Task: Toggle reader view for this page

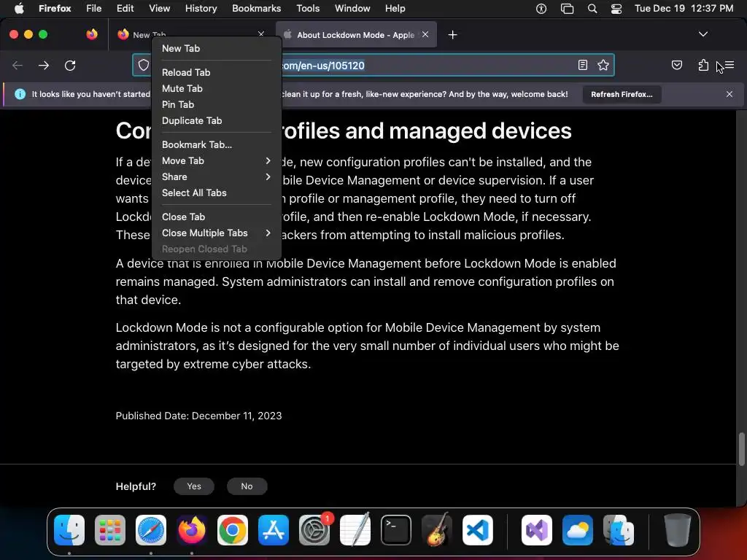Action: click(x=582, y=65)
